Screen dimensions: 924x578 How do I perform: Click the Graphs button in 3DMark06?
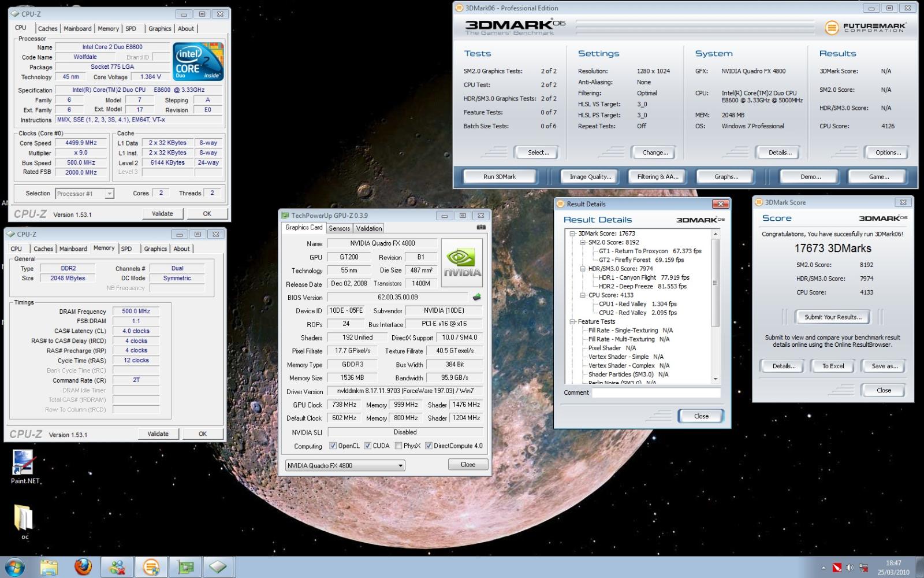[x=726, y=177]
